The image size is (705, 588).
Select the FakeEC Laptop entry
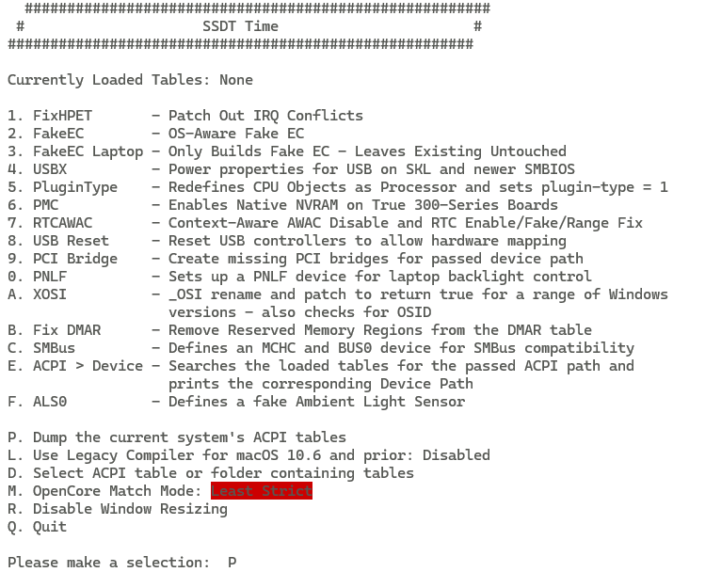287,151
